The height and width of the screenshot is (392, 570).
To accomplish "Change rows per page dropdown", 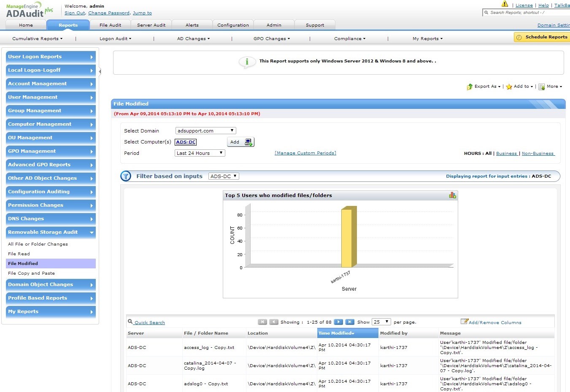I will (381, 322).
